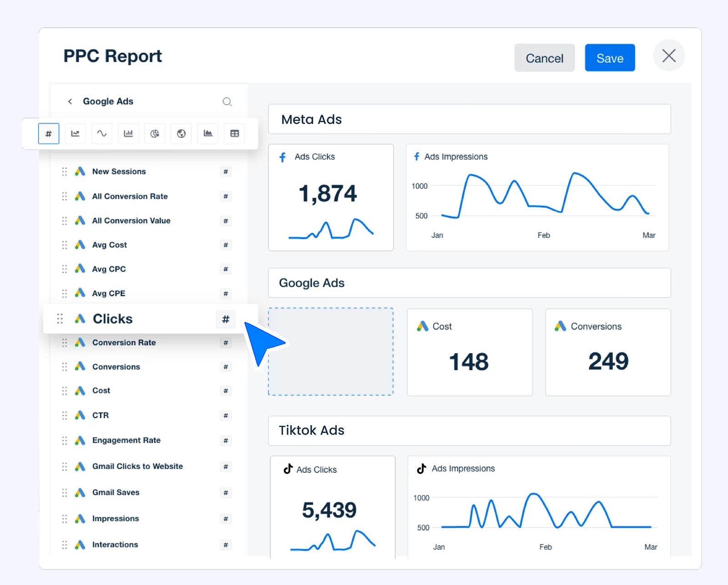Viewport: 728px width, 585px height.
Task: Close the PPC Report dialog
Action: pyautogui.click(x=668, y=56)
